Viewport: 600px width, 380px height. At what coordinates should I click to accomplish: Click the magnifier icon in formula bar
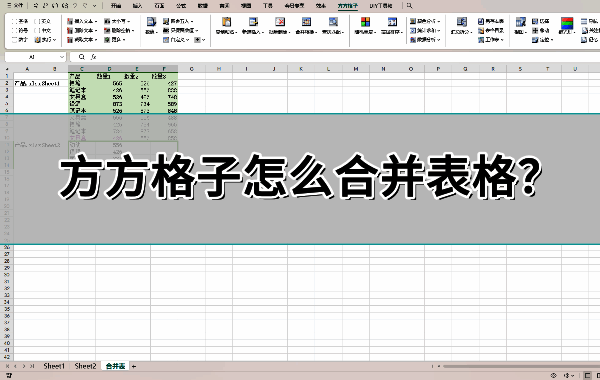pyautogui.click(x=82, y=57)
